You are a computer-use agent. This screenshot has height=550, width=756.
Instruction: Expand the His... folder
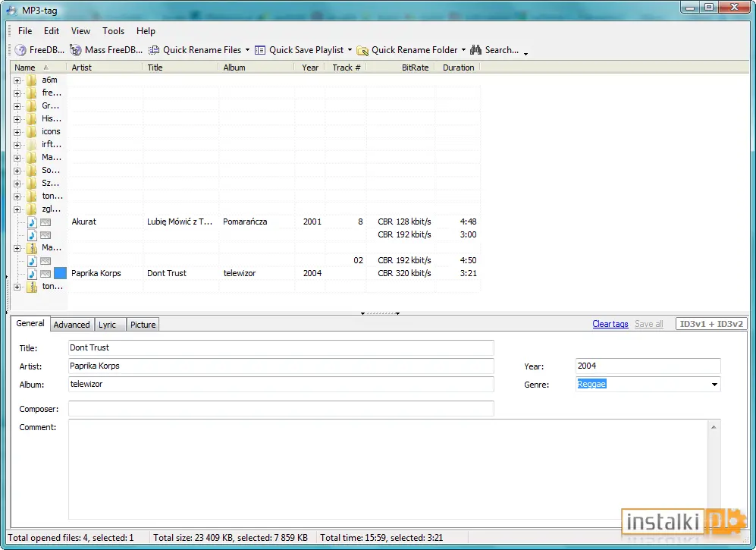click(17, 119)
